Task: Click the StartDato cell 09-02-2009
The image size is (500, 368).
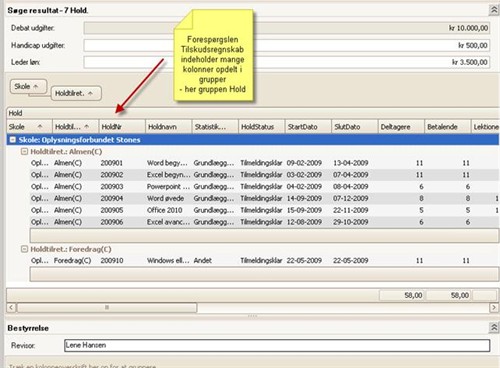Action: point(304,163)
